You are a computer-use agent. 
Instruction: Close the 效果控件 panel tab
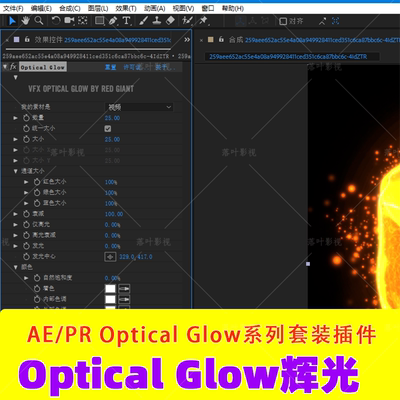(x=7, y=40)
